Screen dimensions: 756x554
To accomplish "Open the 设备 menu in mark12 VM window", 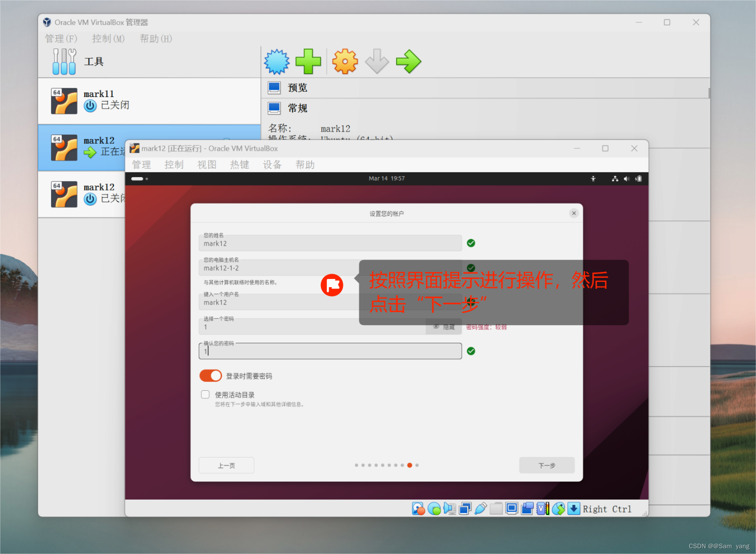I will tap(272, 164).
